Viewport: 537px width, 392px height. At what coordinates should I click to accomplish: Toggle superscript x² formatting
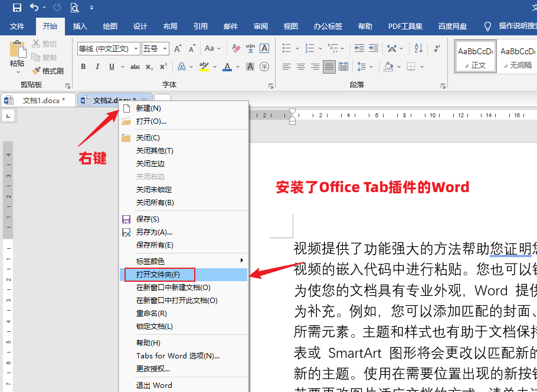(x=163, y=67)
